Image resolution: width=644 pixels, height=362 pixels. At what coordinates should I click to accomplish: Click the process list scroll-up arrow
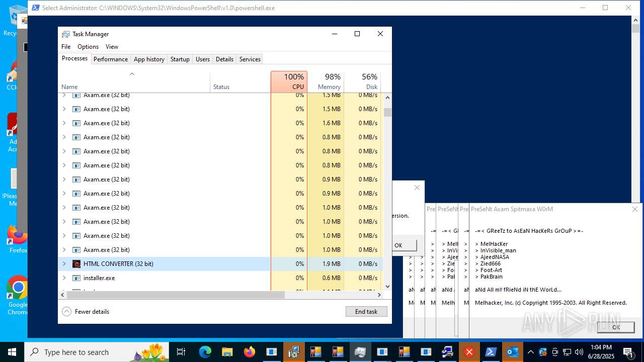387,97
